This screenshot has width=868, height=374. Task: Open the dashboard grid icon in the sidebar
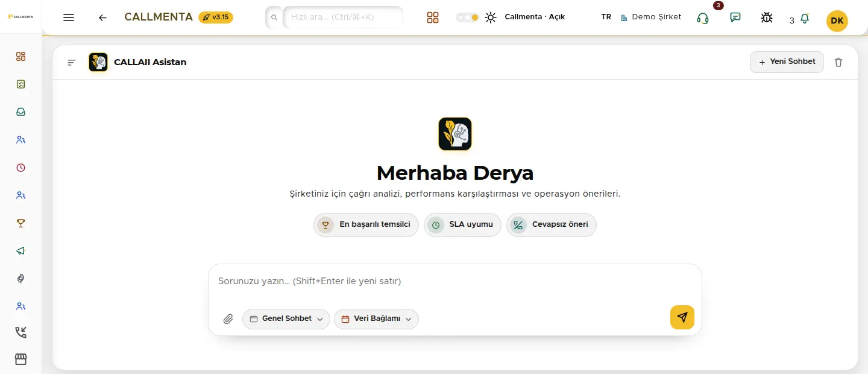21,57
